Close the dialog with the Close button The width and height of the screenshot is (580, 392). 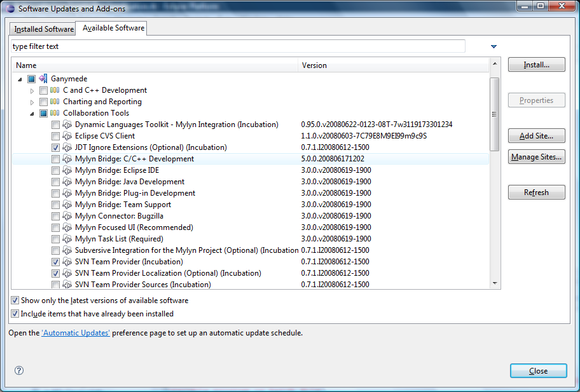[538, 370]
